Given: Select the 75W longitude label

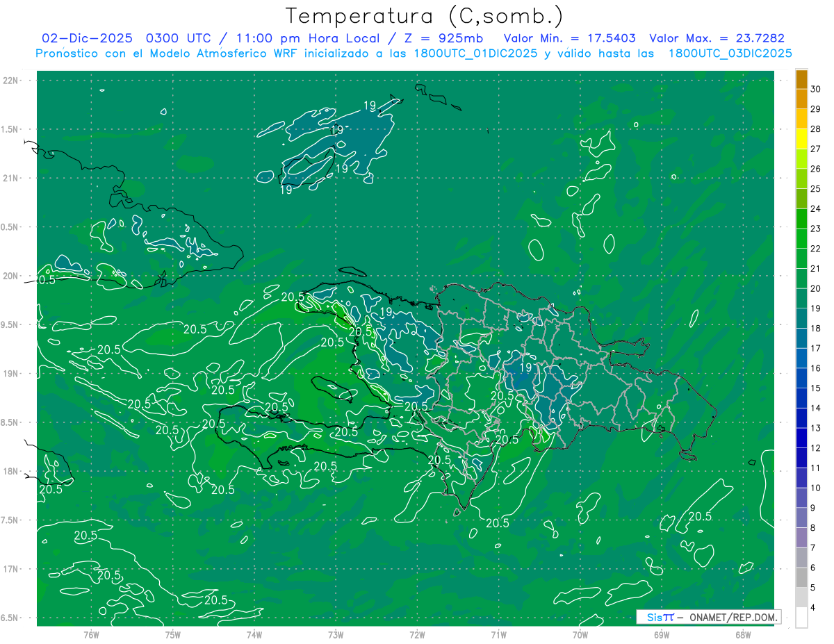Looking at the screenshot, I should 173,634.
